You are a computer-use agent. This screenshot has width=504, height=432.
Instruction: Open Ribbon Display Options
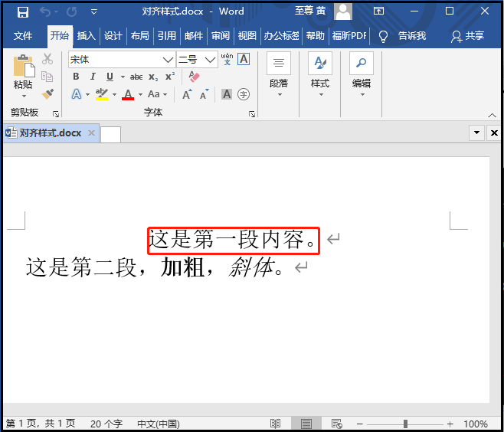(x=378, y=11)
